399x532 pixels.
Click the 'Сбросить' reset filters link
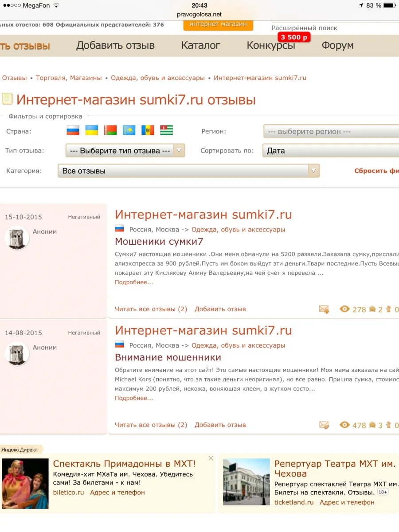tap(376, 171)
